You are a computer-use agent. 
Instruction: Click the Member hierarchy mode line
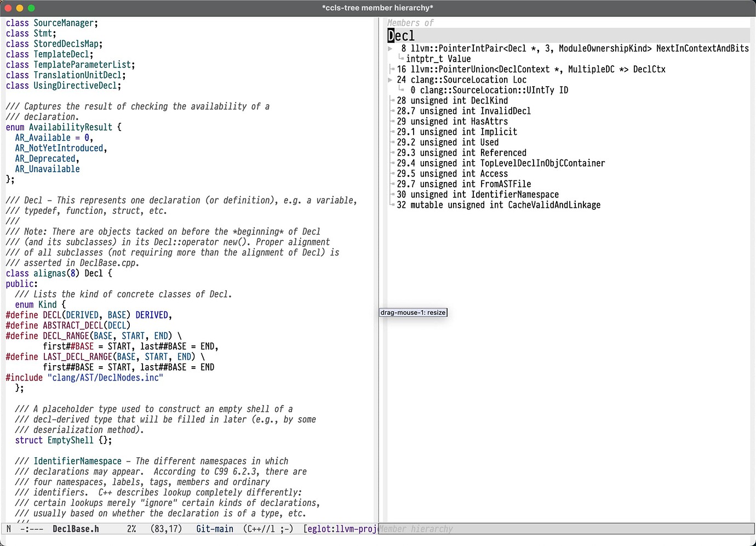416,528
